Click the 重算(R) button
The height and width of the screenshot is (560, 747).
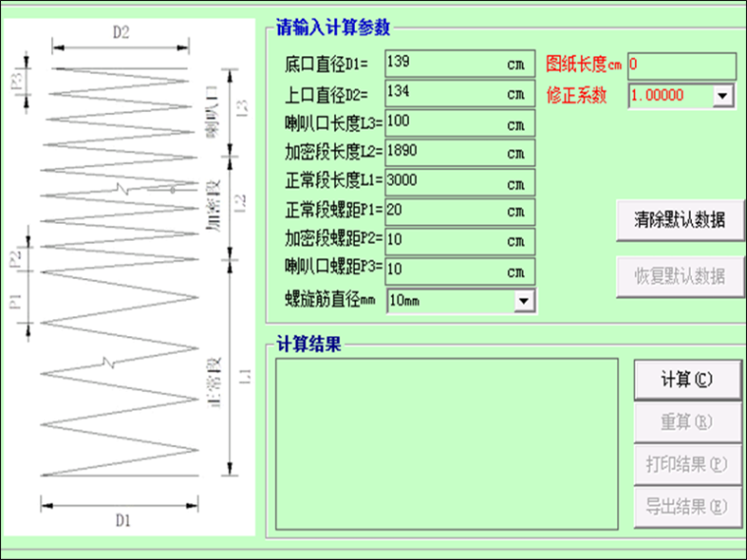coord(686,422)
